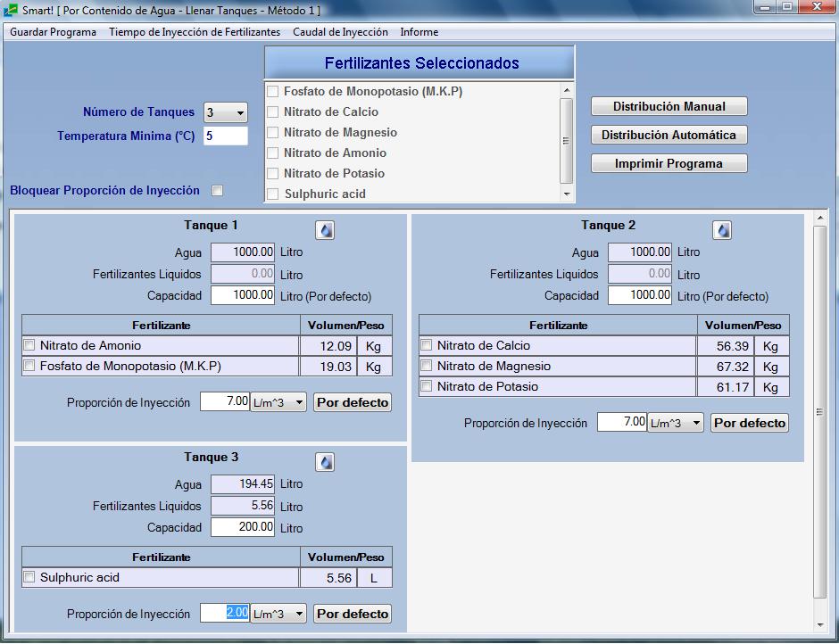The image size is (839, 644).
Task: Open the Caudal de Inyección menu
Action: point(340,32)
